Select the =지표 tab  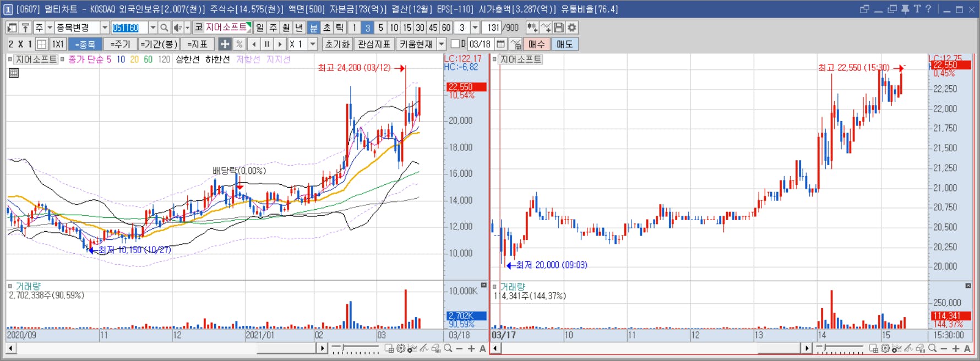coord(197,44)
